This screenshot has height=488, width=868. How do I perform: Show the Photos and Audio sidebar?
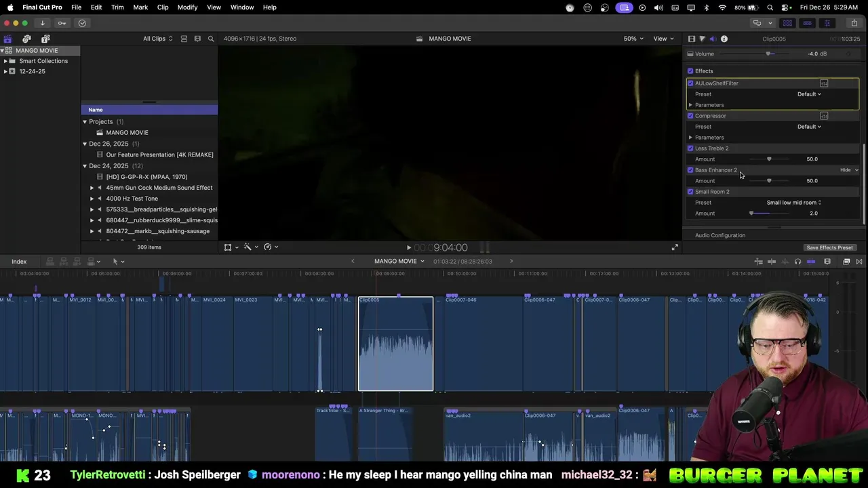(26, 39)
